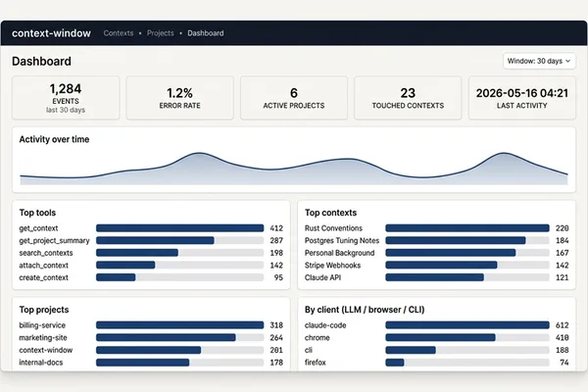This screenshot has height=392, width=588.
Task: Click the context-window project row label
Action: tap(46, 350)
